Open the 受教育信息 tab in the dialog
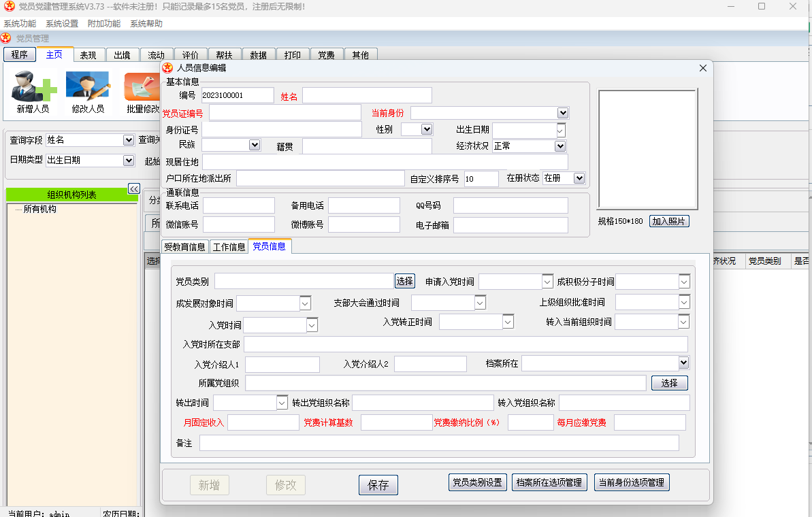 [185, 247]
